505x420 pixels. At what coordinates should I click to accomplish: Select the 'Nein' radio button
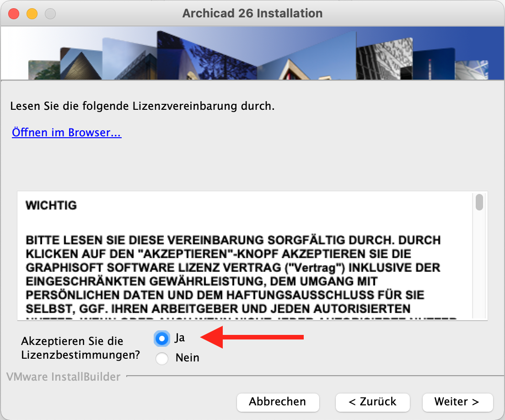point(161,358)
